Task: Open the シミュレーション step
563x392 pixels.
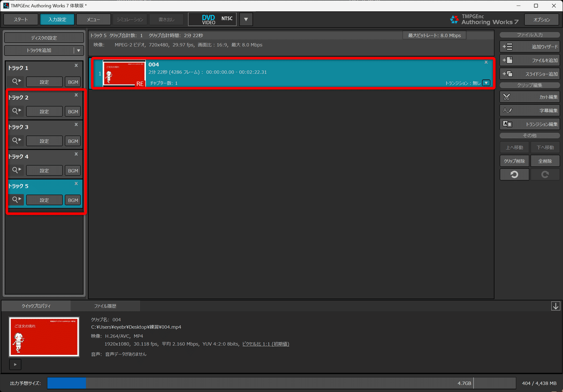Action: click(130, 19)
